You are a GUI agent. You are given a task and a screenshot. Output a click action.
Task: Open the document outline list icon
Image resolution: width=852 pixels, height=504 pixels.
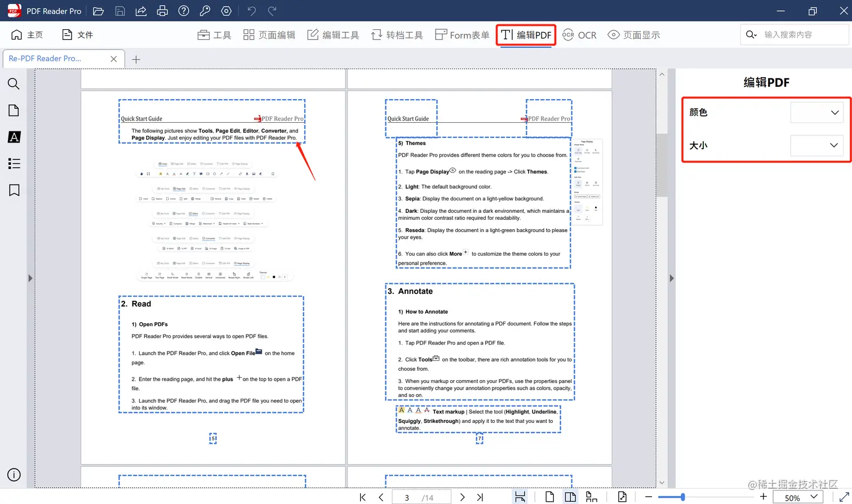click(14, 163)
